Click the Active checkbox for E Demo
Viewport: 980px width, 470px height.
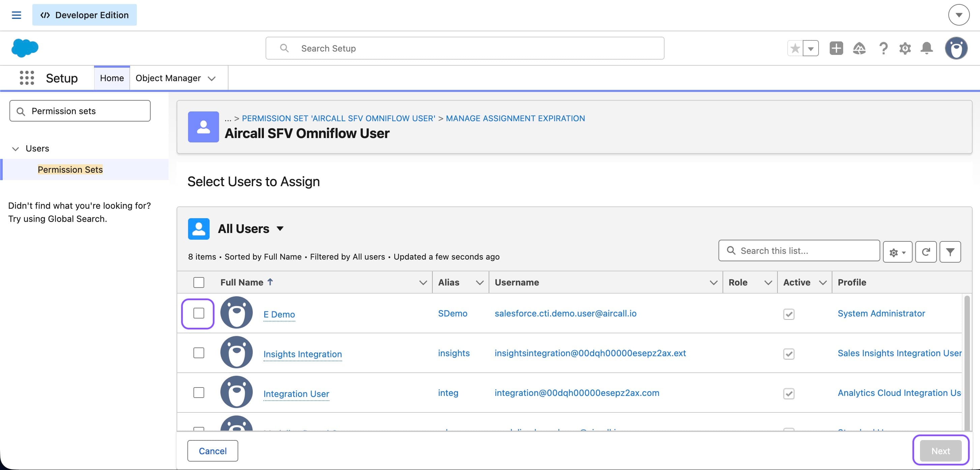click(789, 314)
